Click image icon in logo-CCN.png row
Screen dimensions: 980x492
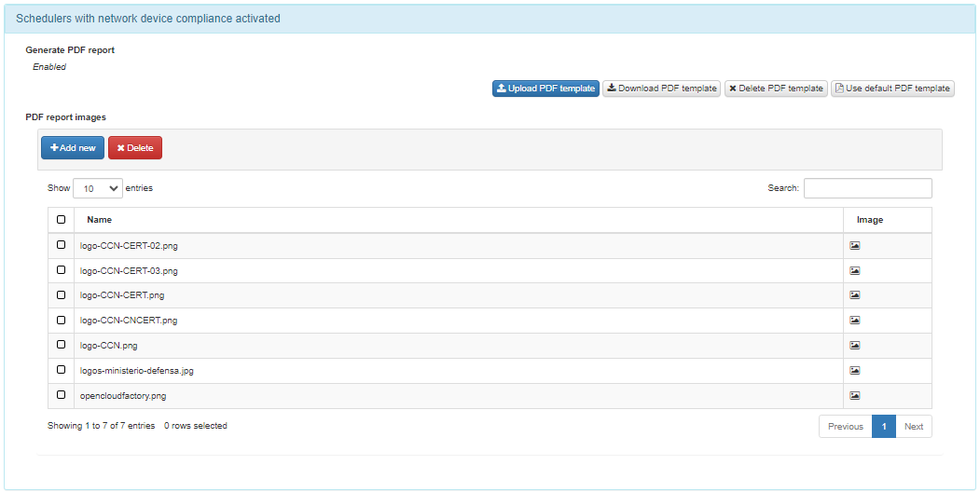point(854,346)
